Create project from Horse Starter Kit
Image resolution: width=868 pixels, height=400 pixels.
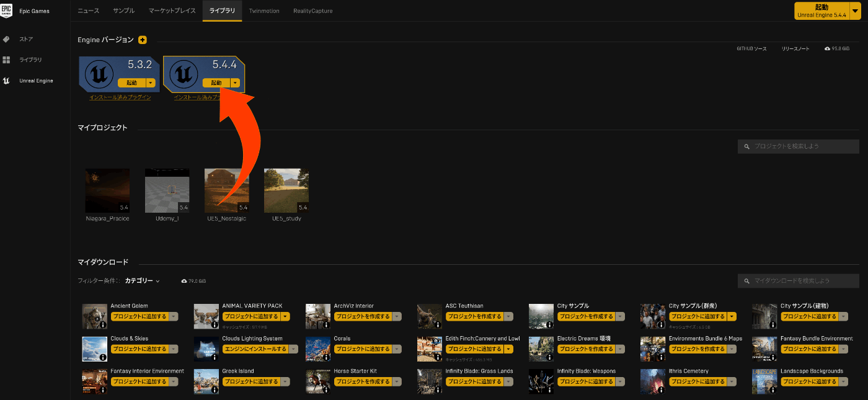363,382
